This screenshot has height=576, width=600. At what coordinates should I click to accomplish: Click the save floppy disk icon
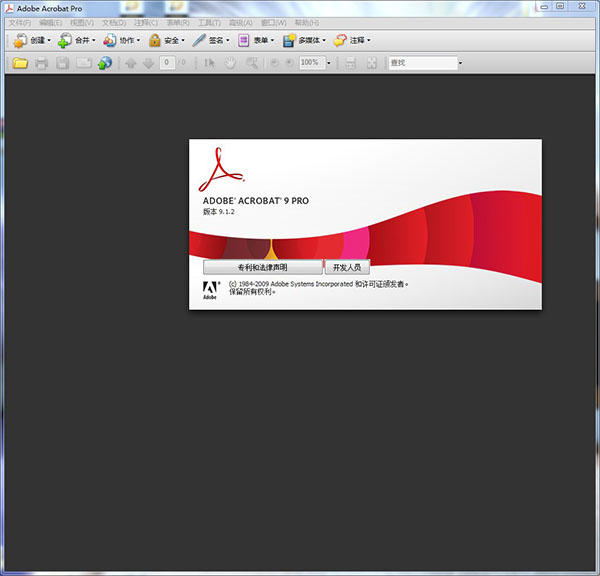point(63,63)
